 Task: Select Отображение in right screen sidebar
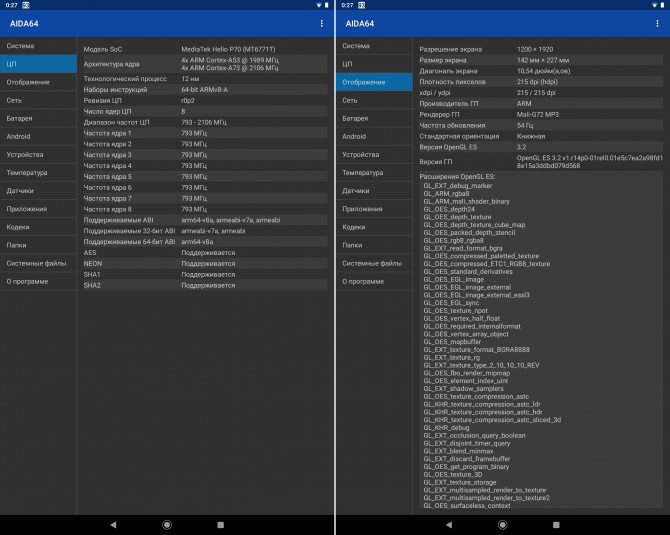tap(374, 82)
